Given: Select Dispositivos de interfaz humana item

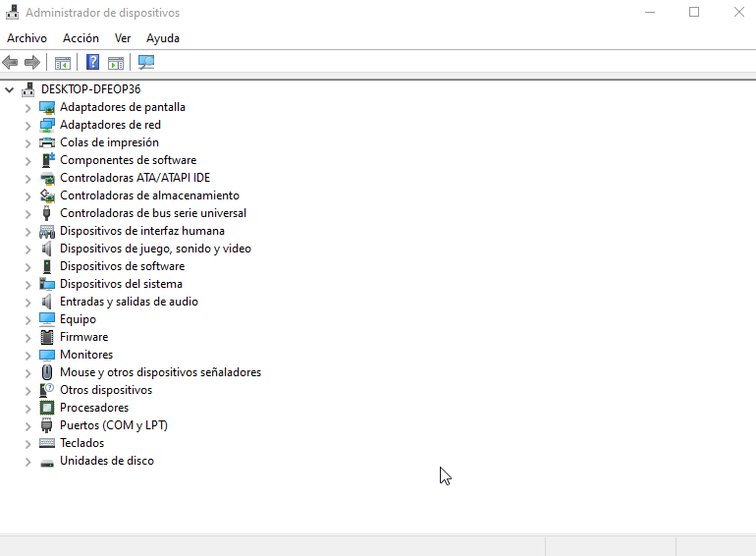Looking at the screenshot, I should coord(141,231).
